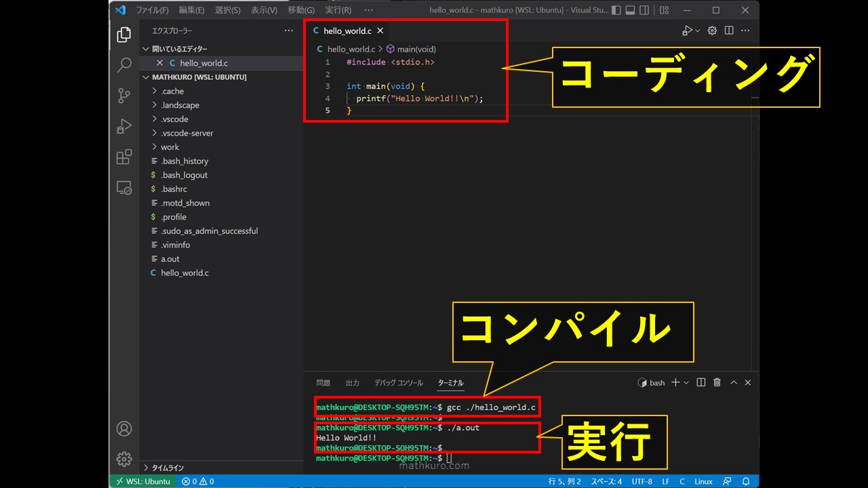Expand the work folder

[x=221, y=147]
